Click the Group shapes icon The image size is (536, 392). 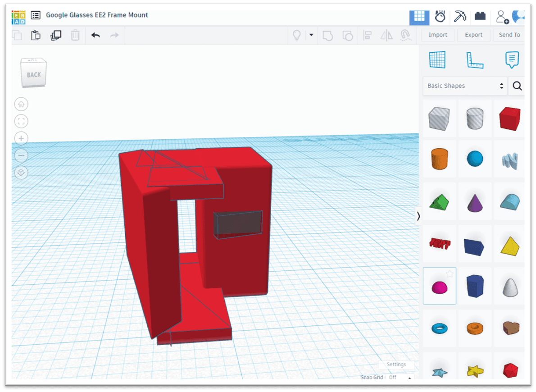click(328, 36)
